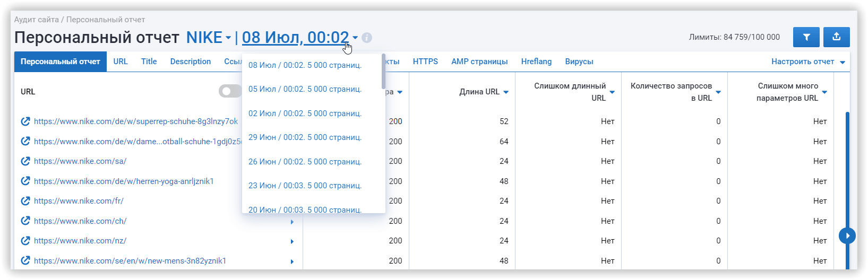Click the URL length value 64

pyautogui.click(x=504, y=142)
